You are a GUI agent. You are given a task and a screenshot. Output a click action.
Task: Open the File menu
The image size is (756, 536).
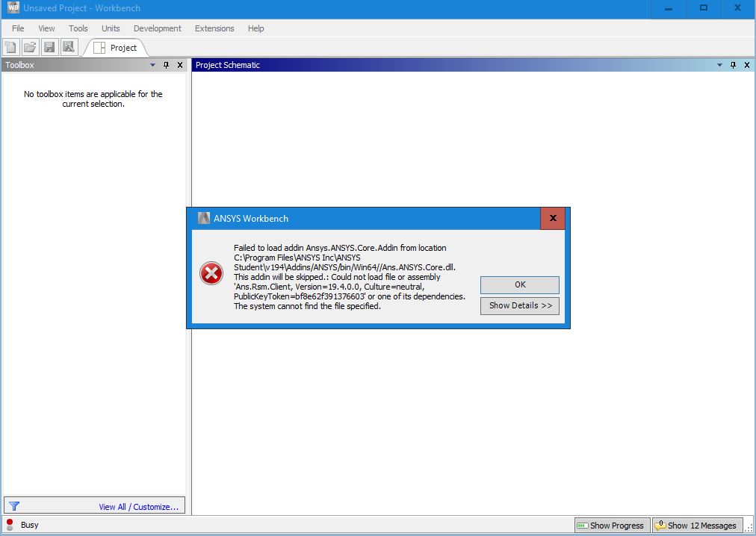pos(18,28)
